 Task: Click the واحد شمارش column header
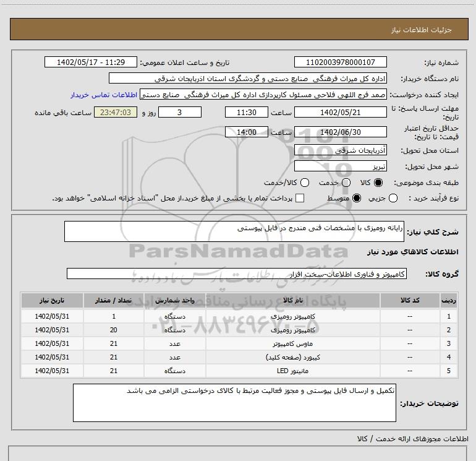click(175, 300)
